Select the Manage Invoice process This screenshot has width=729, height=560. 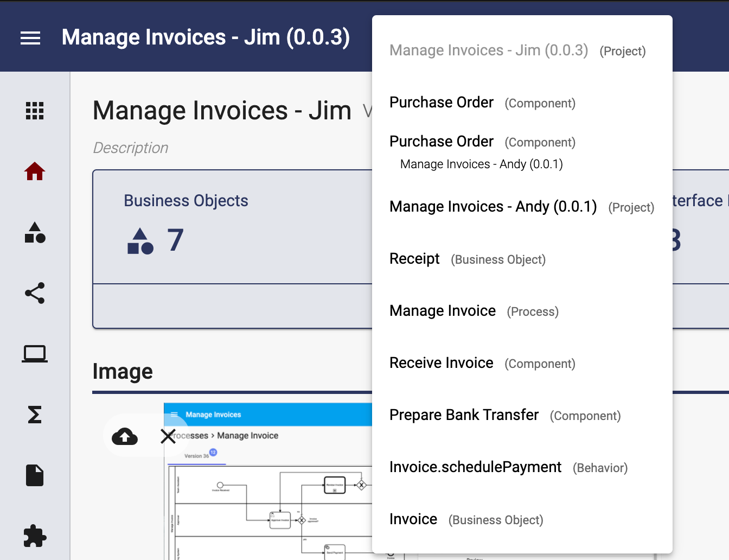[x=522, y=311]
